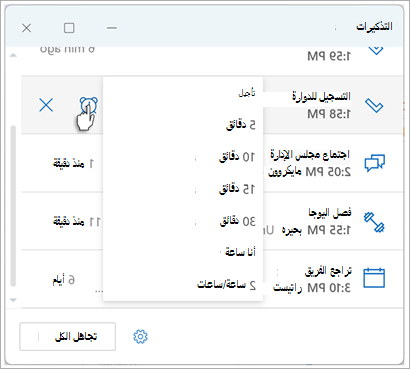Minimize the التذكيرات window
This screenshot has height=369, width=410.
[112, 28]
